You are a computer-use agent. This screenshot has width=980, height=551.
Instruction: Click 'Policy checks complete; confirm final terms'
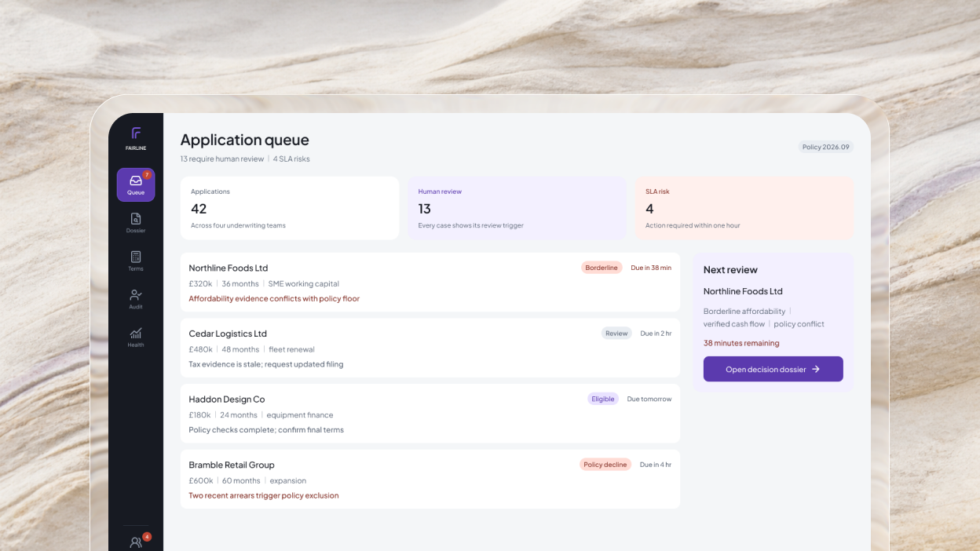pos(266,430)
